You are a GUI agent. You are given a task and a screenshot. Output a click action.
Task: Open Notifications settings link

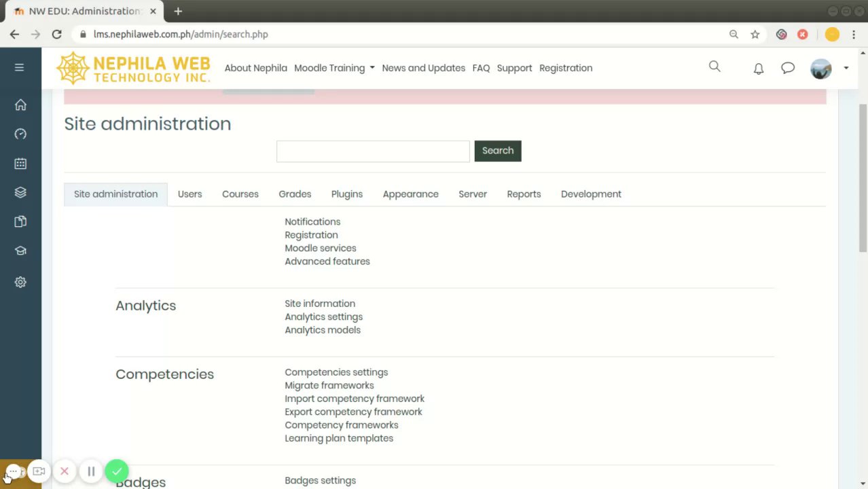coord(312,222)
